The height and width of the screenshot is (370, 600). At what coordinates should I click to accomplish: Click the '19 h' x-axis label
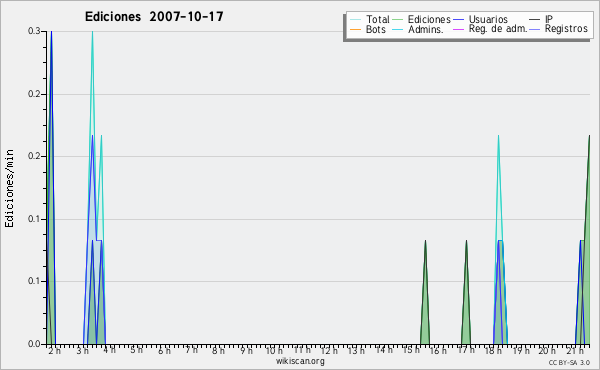(x=521, y=351)
